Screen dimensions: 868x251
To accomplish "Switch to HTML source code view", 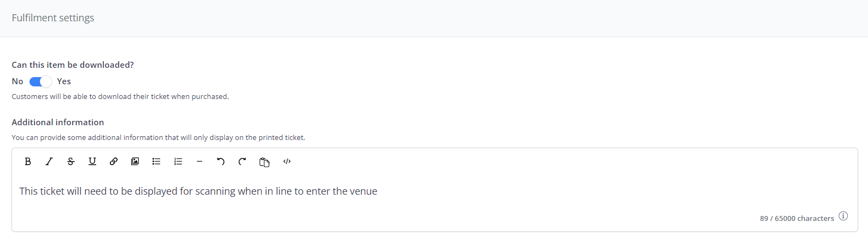I will click(287, 161).
